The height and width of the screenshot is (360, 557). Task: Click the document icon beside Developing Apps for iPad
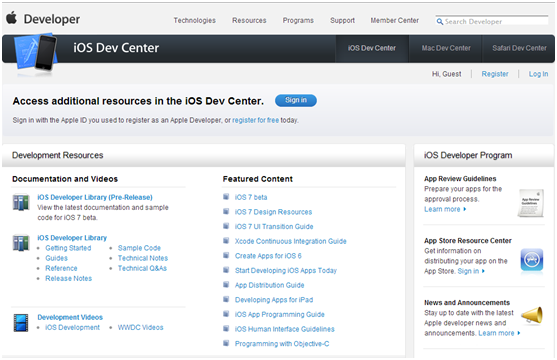[x=226, y=299]
